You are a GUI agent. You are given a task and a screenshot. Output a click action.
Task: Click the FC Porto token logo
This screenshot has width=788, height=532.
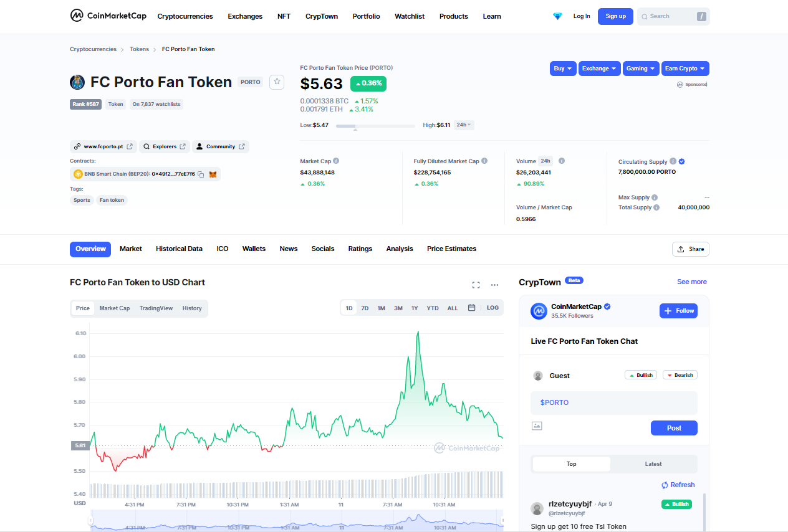77,82
